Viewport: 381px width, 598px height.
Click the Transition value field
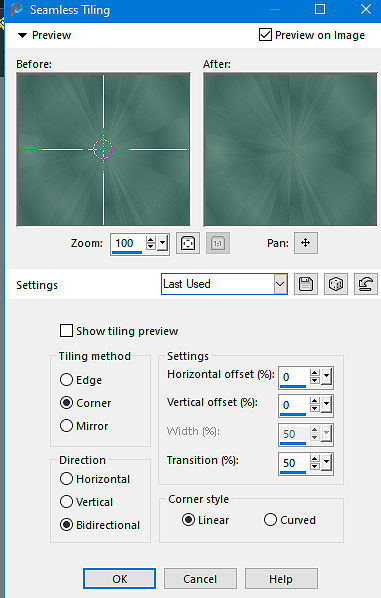coord(294,463)
